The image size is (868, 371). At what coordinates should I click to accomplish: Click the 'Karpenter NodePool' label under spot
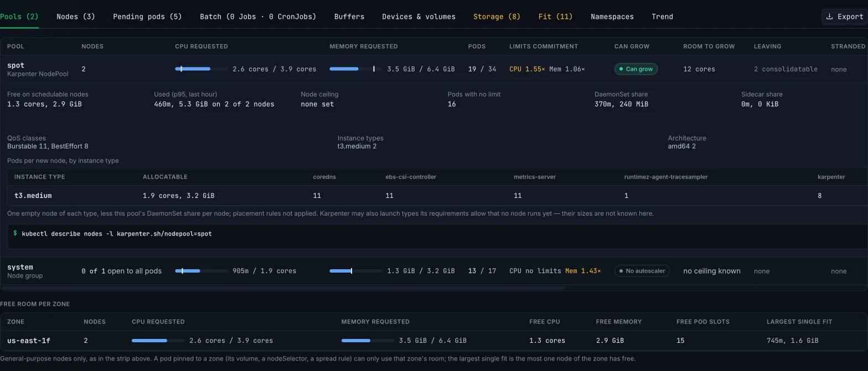(38, 74)
